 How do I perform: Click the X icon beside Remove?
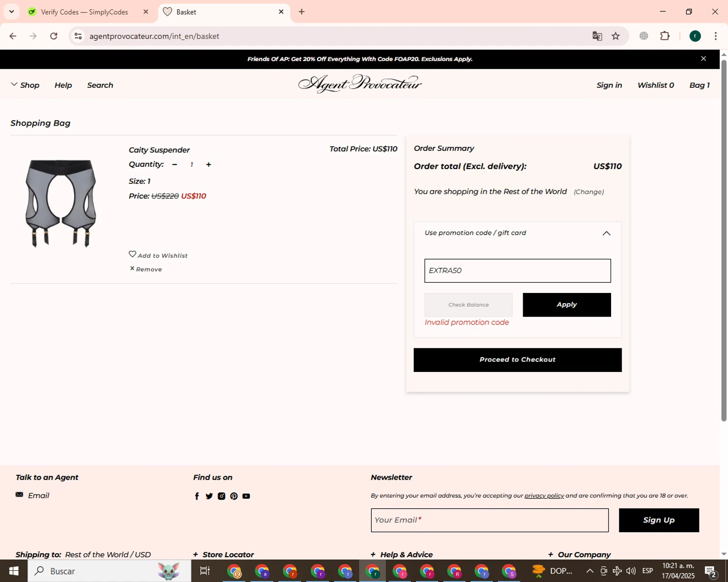132,268
